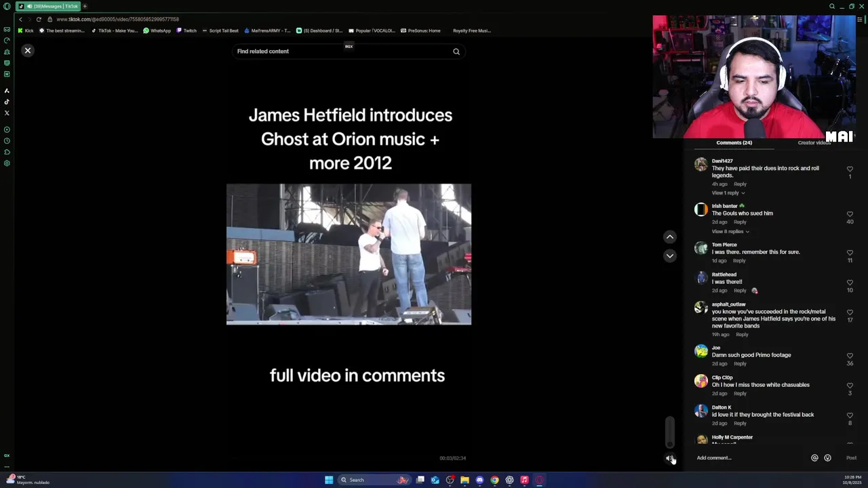Viewport: 868px width, 488px height.
Task: Go to the previous video with the up arrow
Action: [670, 237]
